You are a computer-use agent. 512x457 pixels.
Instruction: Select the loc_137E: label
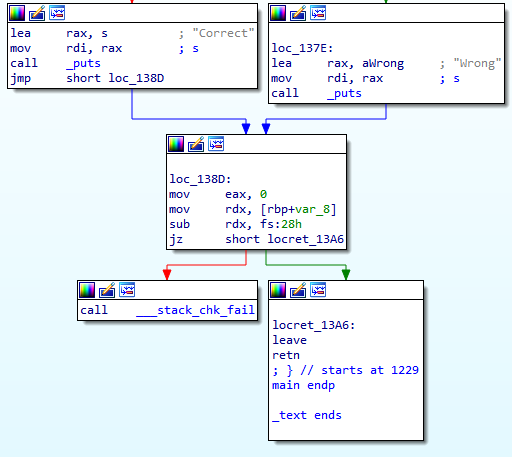[302, 48]
